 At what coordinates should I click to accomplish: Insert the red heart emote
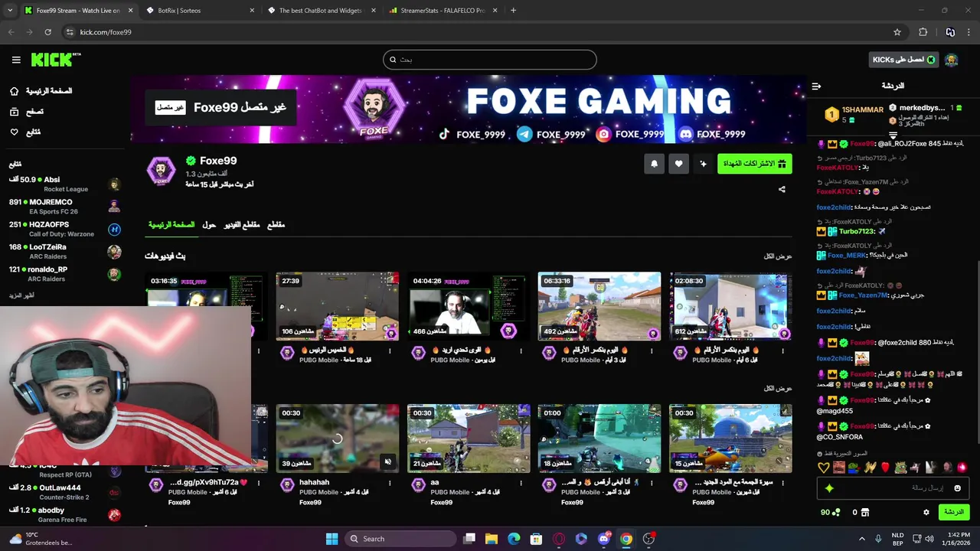[885, 467]
